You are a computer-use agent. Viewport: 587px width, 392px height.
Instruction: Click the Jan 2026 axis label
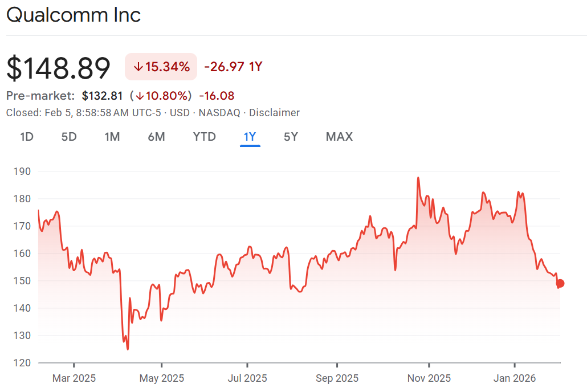coord(515,378)
